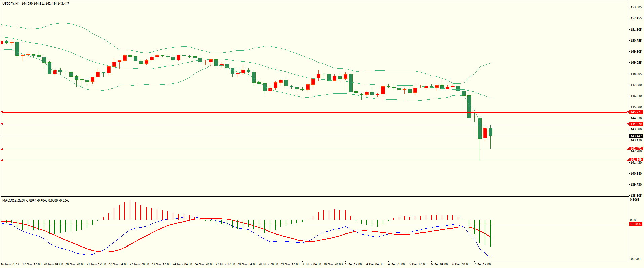The height and width of the screenshot is (268, 644).
Task: Click the 152.455 price scale value
Action: [636, 18]
